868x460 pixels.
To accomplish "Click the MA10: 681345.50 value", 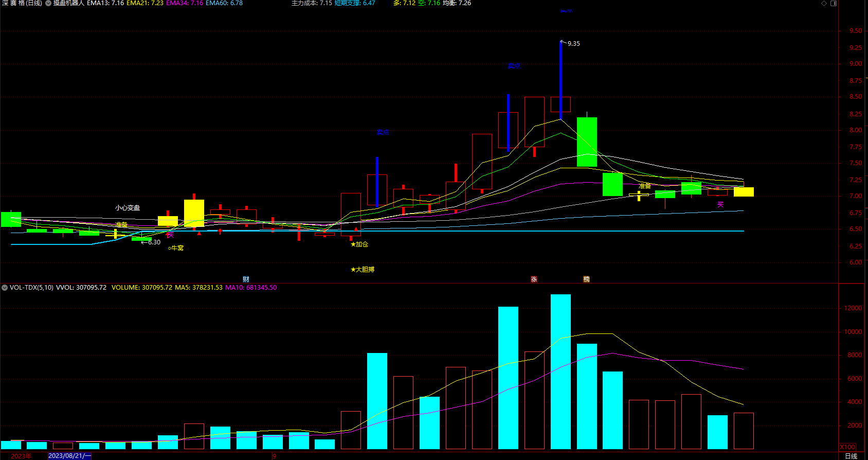I will pos(251,288).
